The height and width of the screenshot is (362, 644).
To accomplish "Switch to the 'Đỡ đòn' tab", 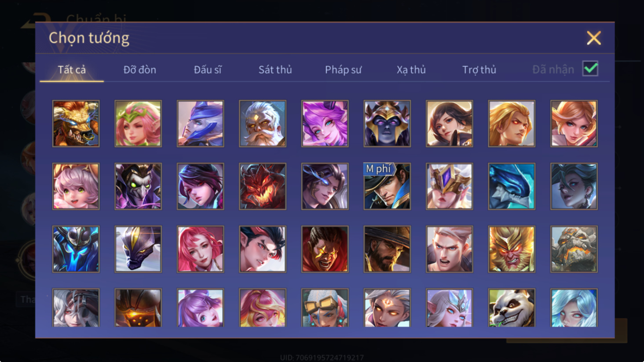I will [x=140, y=69].
